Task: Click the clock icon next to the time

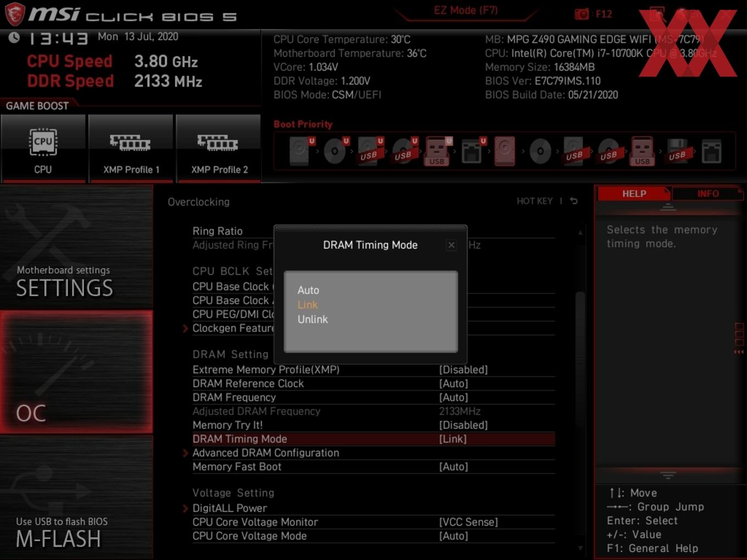Action: 14,37
